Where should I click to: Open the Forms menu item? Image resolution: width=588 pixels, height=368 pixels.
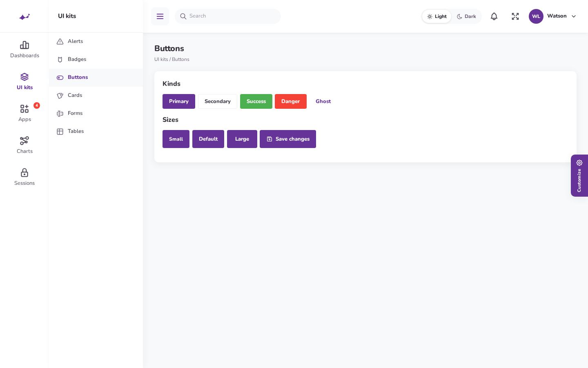pos(96,113)
